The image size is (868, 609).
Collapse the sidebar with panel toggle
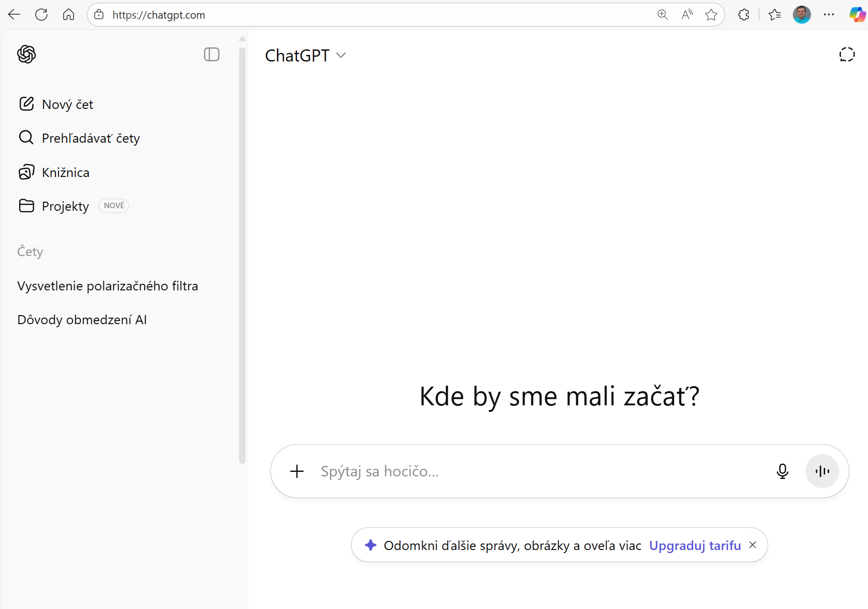(211, 54)
